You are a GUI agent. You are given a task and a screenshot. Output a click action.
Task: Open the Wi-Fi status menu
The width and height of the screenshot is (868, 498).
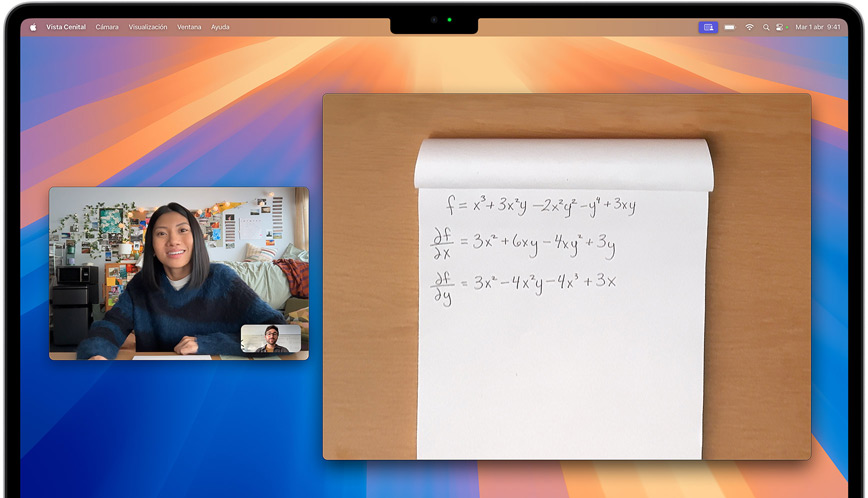tap(749, 27)
